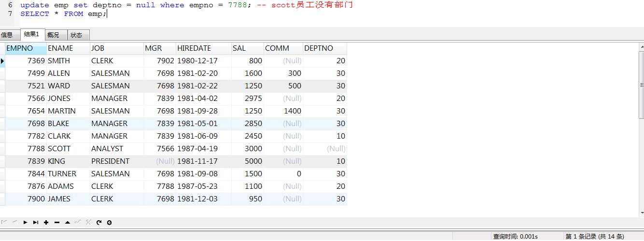644x241 pixels.
Task: Click SMITH's CLERK job cell
Action: [x=117, y=61]
